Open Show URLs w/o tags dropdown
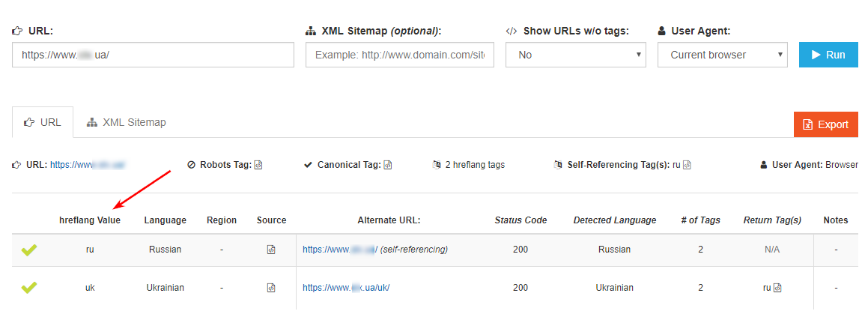This screenshot has width=868, height=329. [x=576, y=55]
